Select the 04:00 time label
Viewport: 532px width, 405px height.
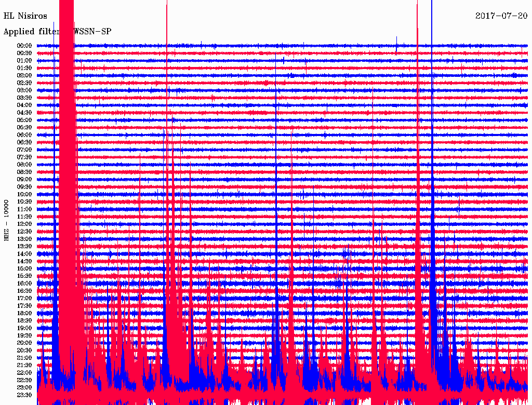[x=24, y=105]
